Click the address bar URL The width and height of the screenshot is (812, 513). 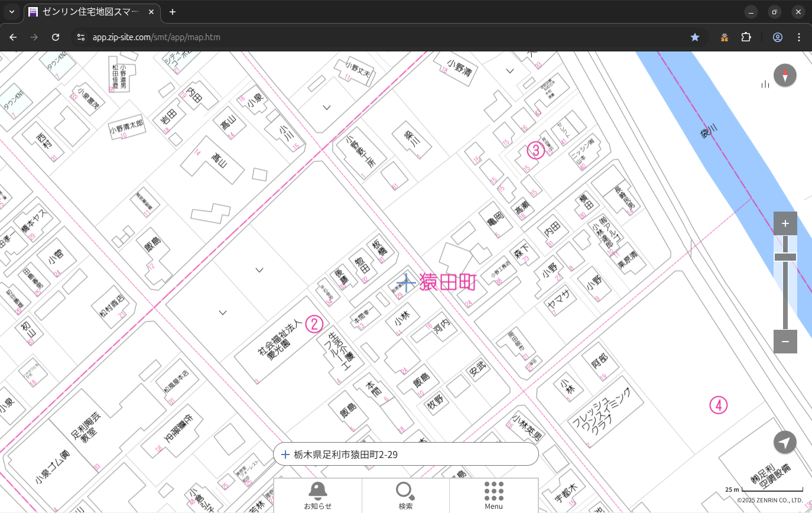[x=157, y=37]
